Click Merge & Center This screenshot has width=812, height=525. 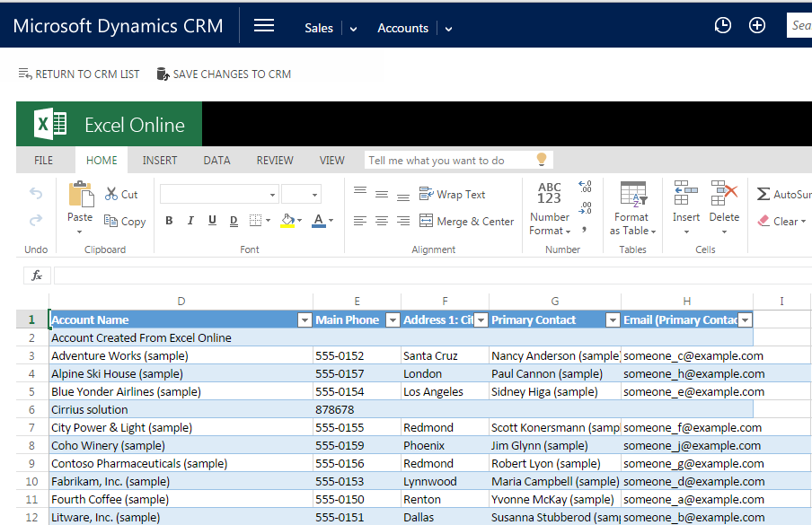466,222
